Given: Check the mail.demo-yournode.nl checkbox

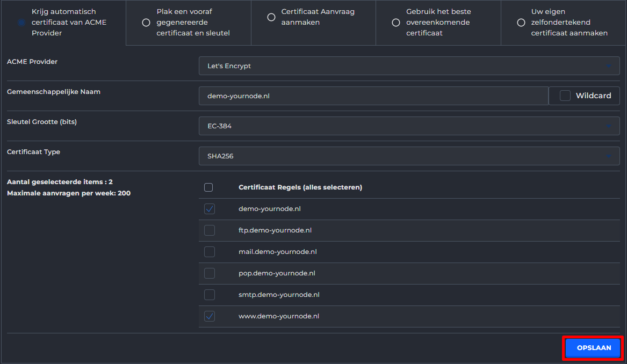Looking at the screenshot, I should coord(210,252).
